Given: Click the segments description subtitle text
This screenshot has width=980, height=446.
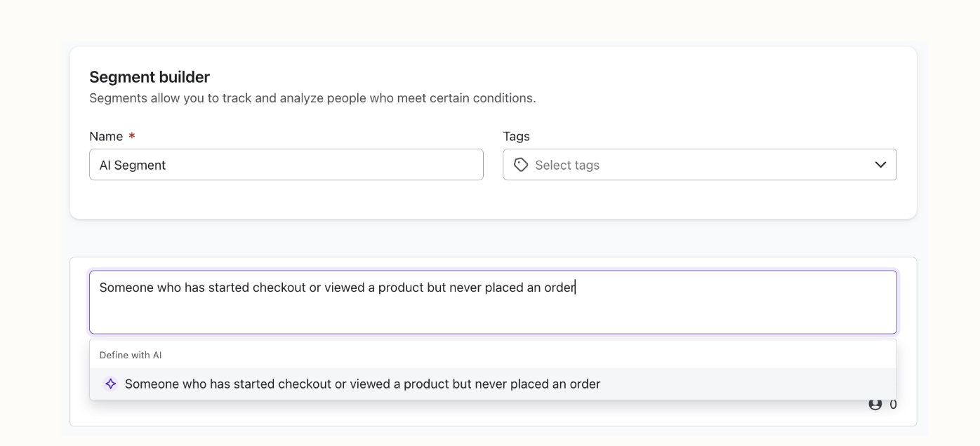Looking at the screenshot, I should pos(312,98).
